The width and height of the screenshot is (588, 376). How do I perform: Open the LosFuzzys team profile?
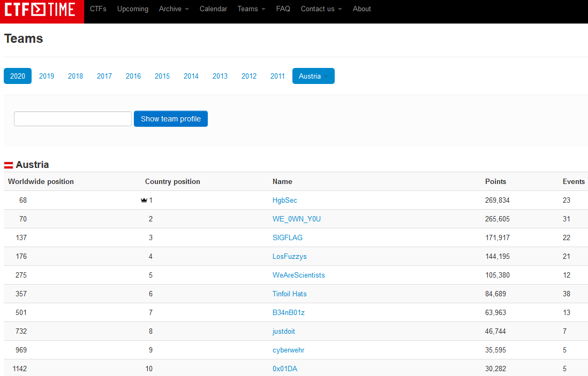click(x=290, y=256)
